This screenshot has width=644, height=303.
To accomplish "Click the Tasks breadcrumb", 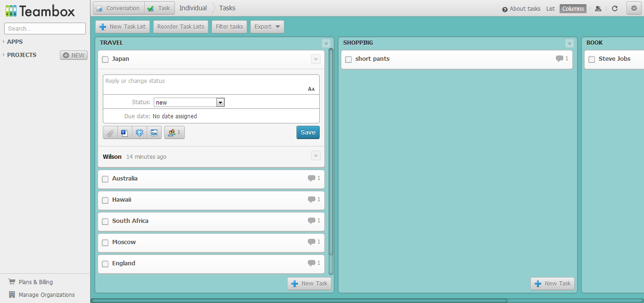I will point(227,8).
